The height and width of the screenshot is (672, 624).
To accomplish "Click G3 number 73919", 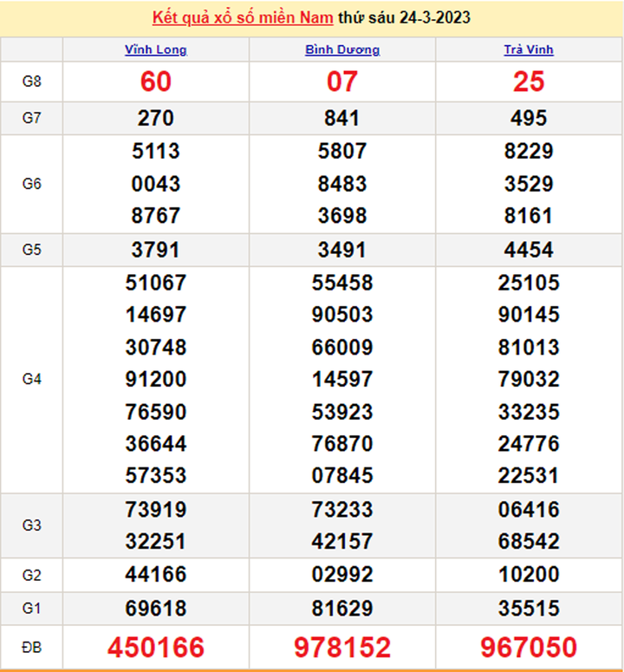I will pyautogui.click(x=156, y=509).
